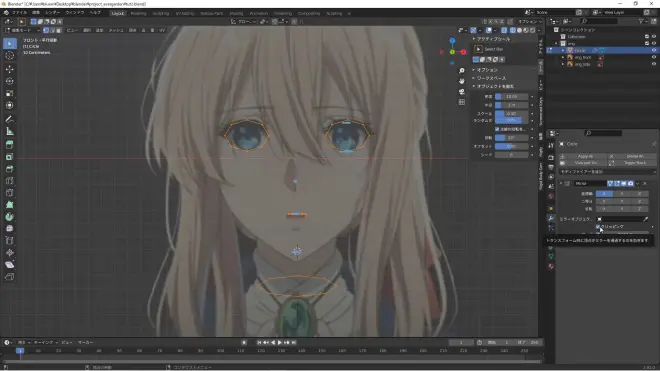Pick the Annotate pencil tool

(10, 119)
